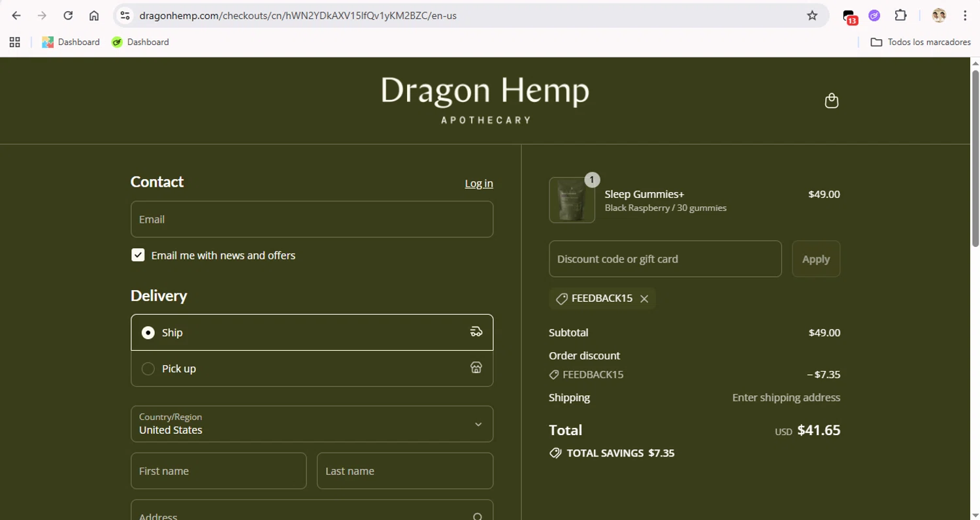Click the Log in link
The width and height of the screenshot is (980, 520).
[479, 183]
